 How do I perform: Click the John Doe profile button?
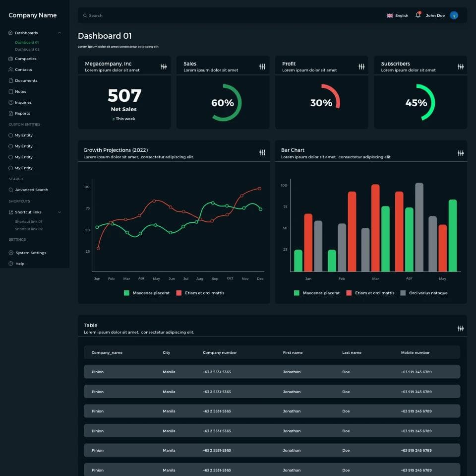[435, 15]
